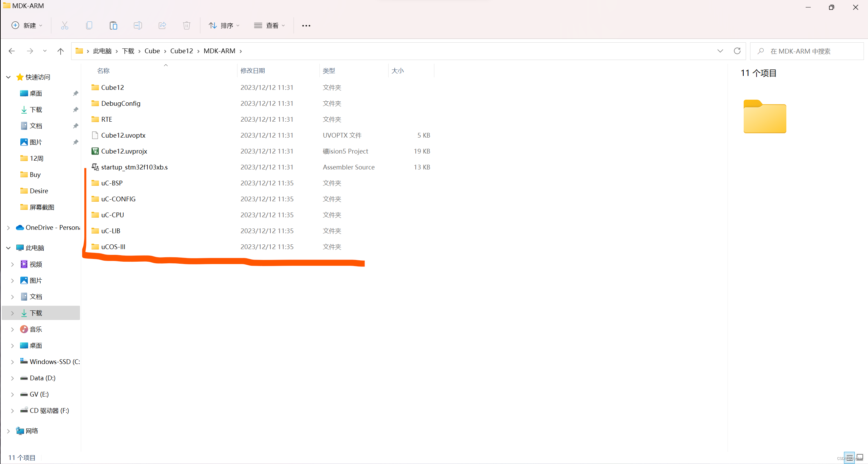Image resolution: width=868 pixels, height=464 pixels.
Task: Go back with the left arrow
Action: pos(12,51)
